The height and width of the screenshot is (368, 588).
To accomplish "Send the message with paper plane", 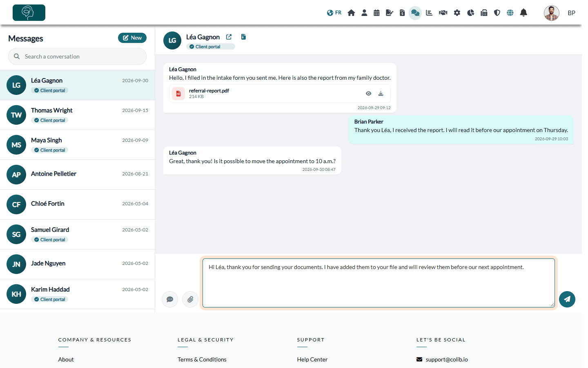I will click(x=567, y=299).
